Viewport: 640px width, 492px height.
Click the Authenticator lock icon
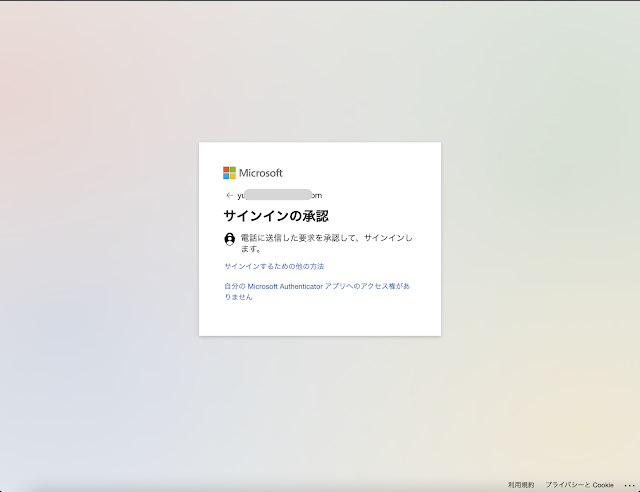pyautogui.click(x=230, y=239)
